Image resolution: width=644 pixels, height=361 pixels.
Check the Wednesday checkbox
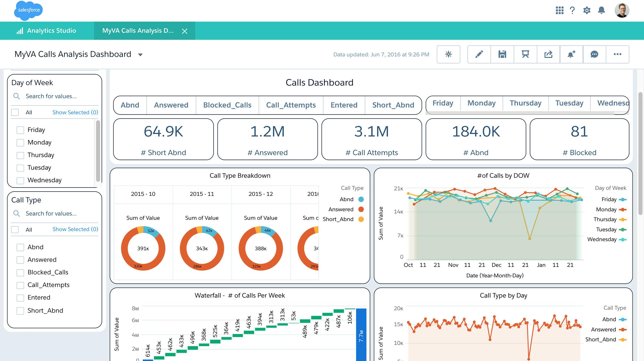(20, 180)
